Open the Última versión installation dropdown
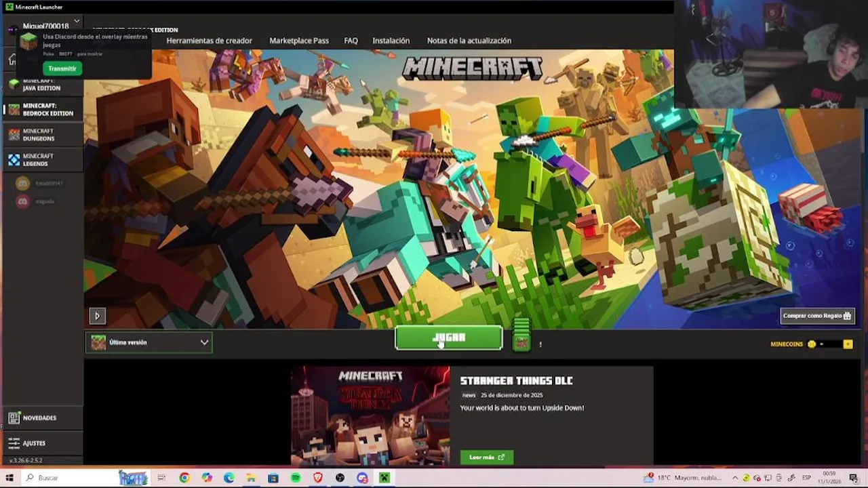Screen dimensions: 868x488 (x=149, y=343)
